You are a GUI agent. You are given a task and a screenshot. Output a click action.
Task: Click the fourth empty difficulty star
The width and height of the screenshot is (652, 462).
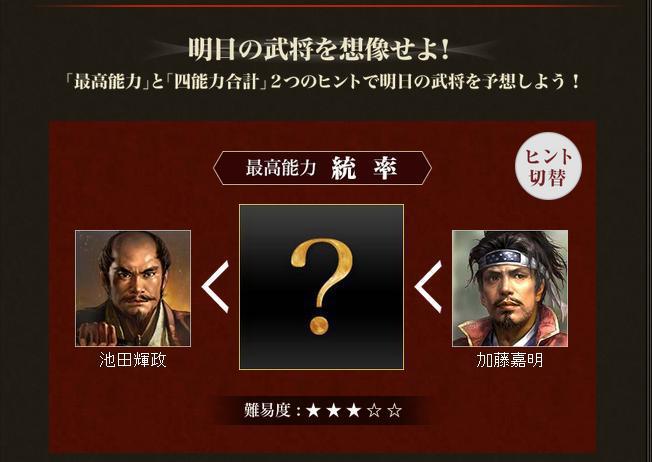coord(374,411)
